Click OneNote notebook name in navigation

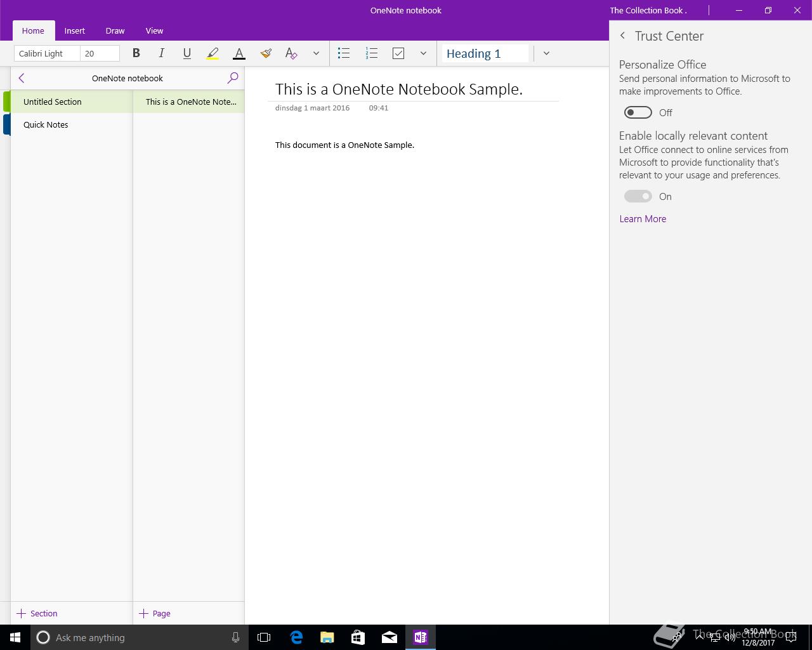click(x=128, y=78)
